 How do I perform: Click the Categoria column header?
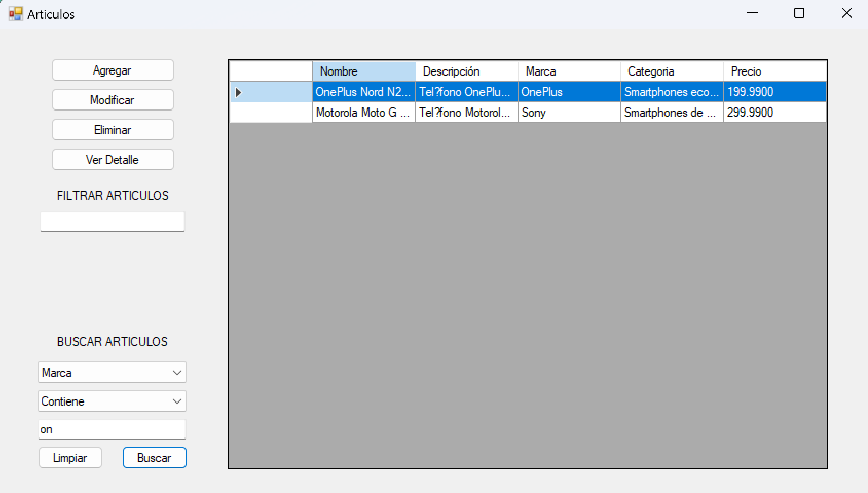point(672,71)
